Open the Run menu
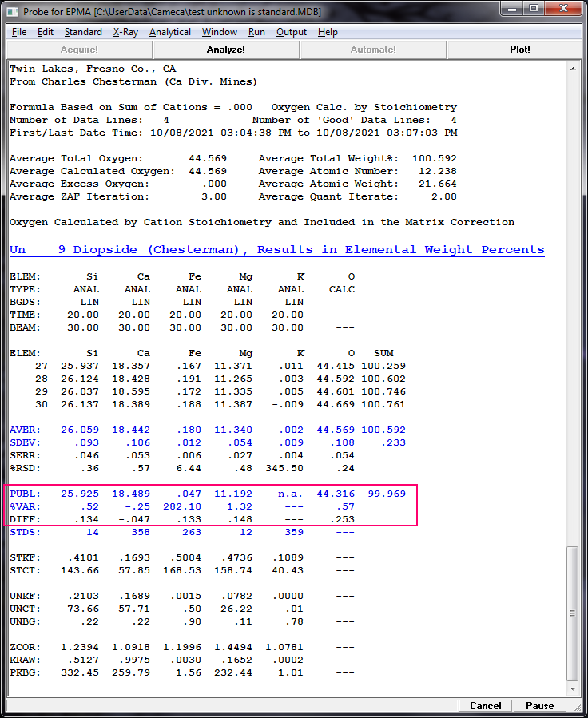The image size is (588, 718). click(256, 32)
